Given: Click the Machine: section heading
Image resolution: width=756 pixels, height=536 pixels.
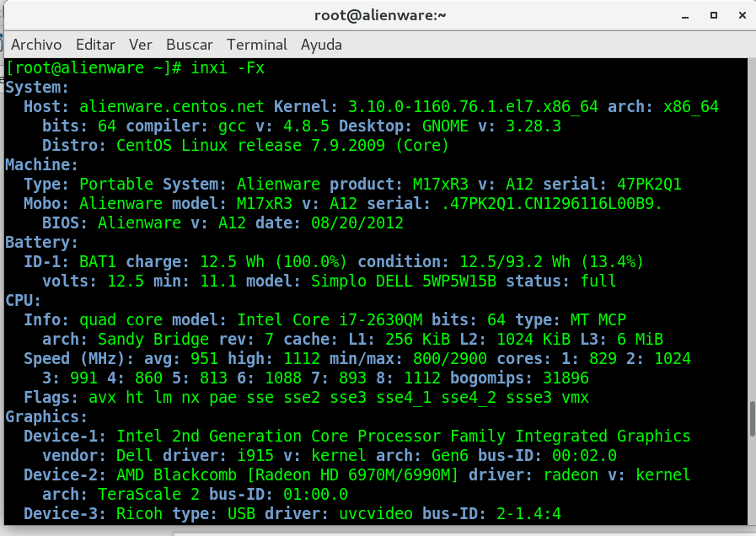Looking at the screenshot, I should coord(41,165).
